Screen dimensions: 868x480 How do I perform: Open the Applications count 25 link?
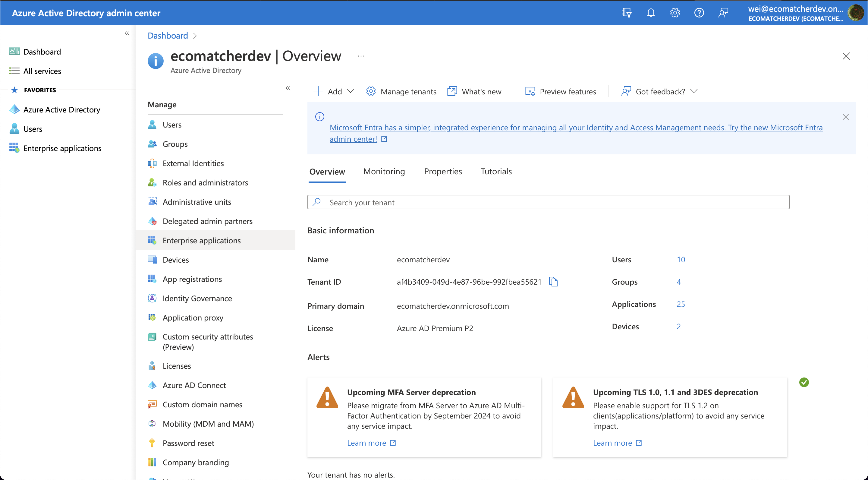pyautogui.click(x=681, y=304)
